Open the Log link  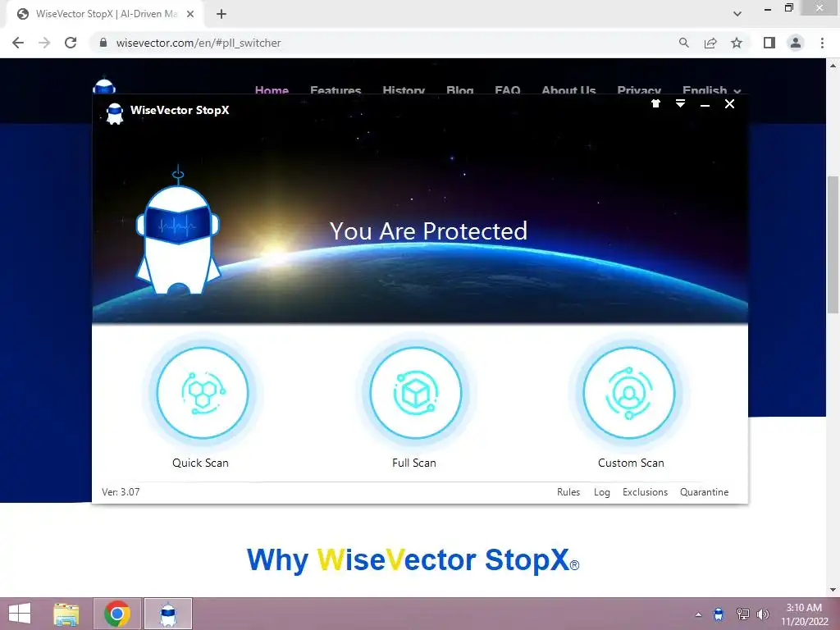click(601, 492)
